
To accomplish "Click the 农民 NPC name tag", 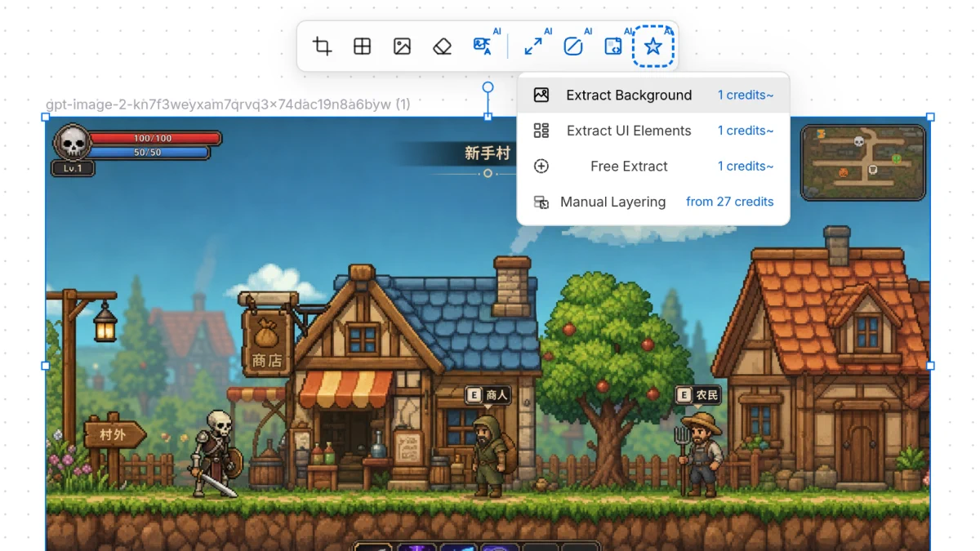I will (697, 396).
